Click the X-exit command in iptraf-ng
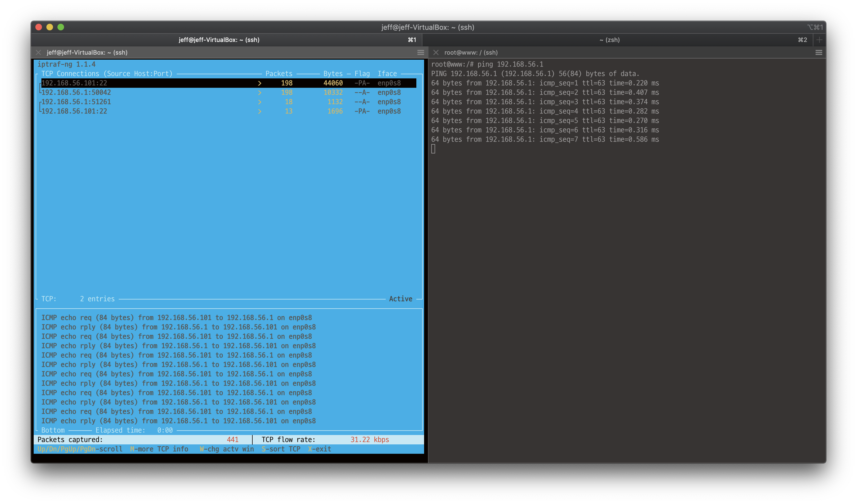The image size is (857, 504). coord(319,449)
